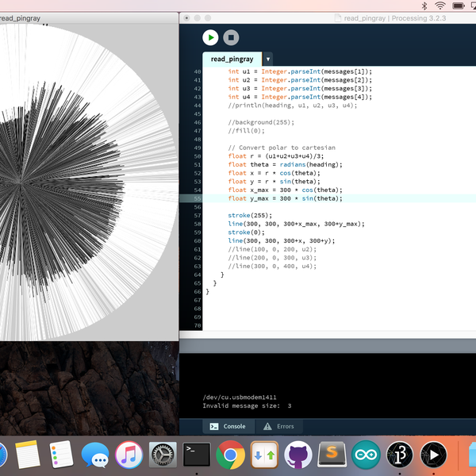Open the tab dropdown arrow beside read_pingray

click(x=268, y=59)
